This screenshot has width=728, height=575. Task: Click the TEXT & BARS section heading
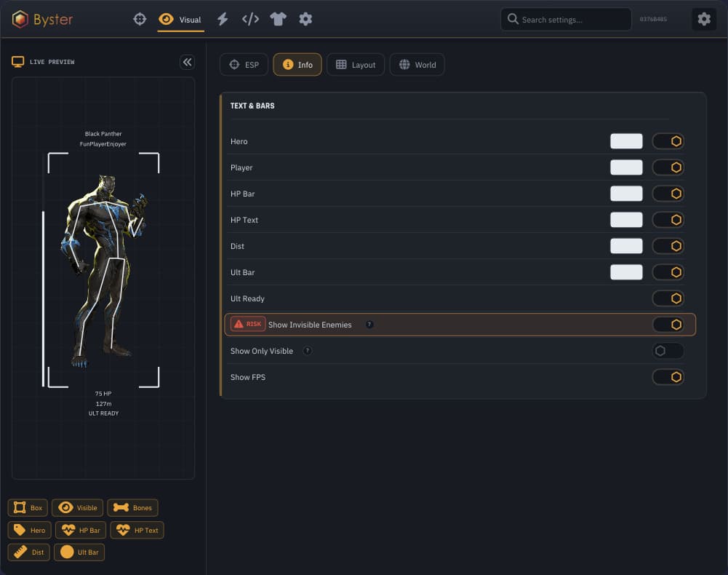[x=252, y=106]
